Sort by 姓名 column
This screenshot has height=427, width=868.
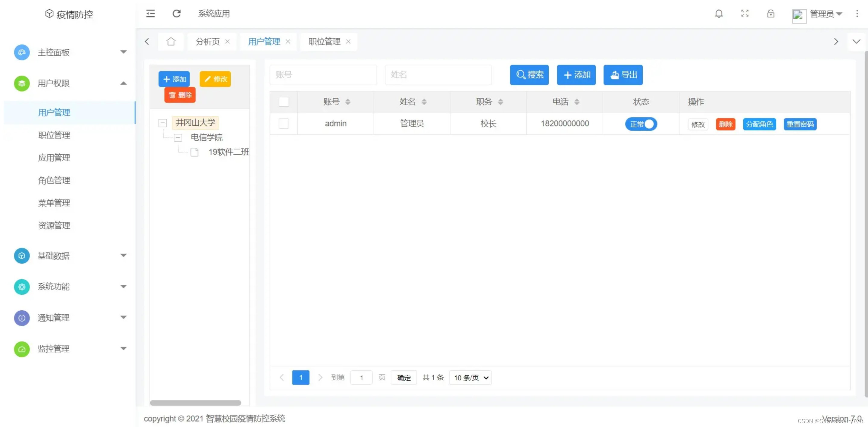pos(424,102)
